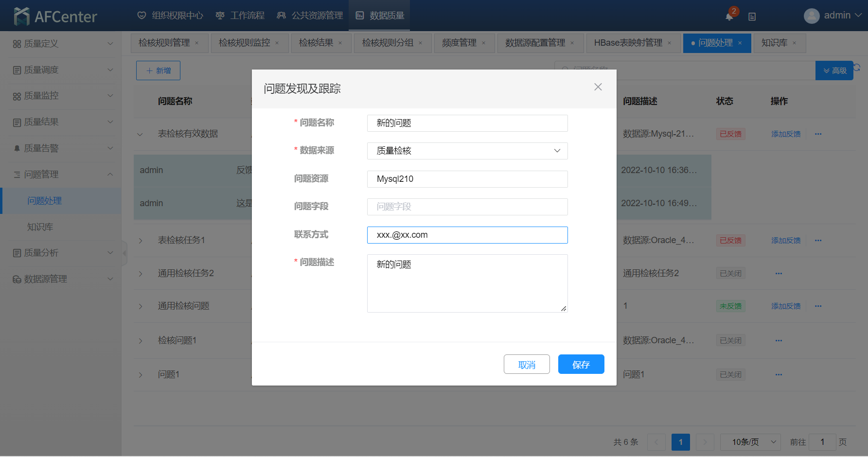
Task: Open the 工作流程 top menu
Action: (241, 16)
